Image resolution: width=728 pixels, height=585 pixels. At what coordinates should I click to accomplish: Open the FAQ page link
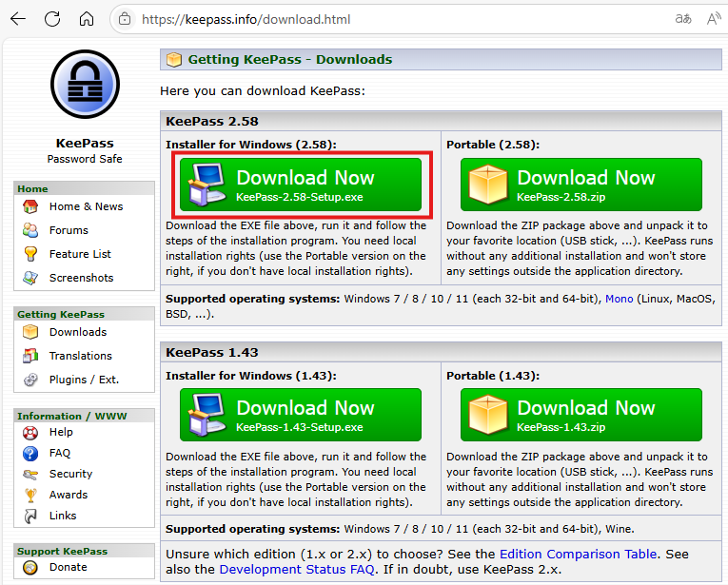(59, 453)
